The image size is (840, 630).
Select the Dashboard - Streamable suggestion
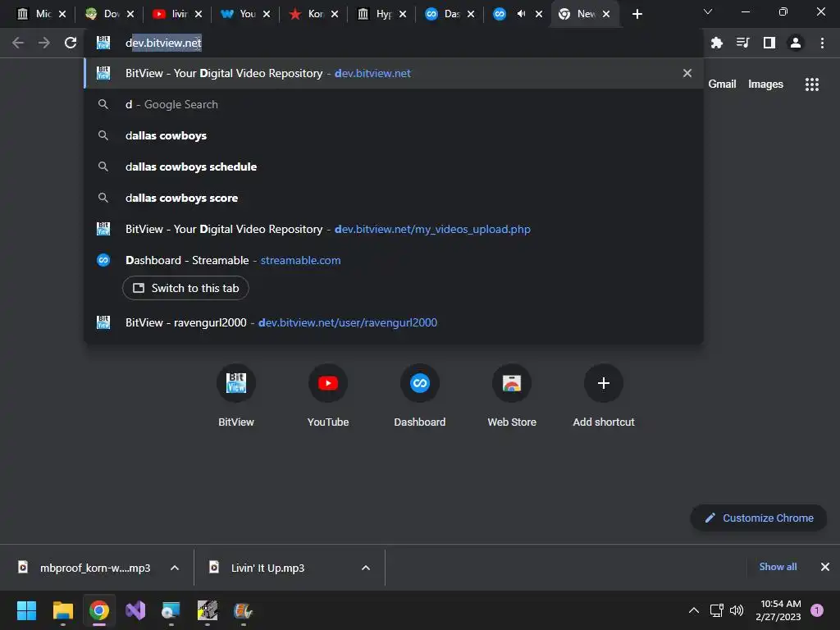click(x=394, y=260)
